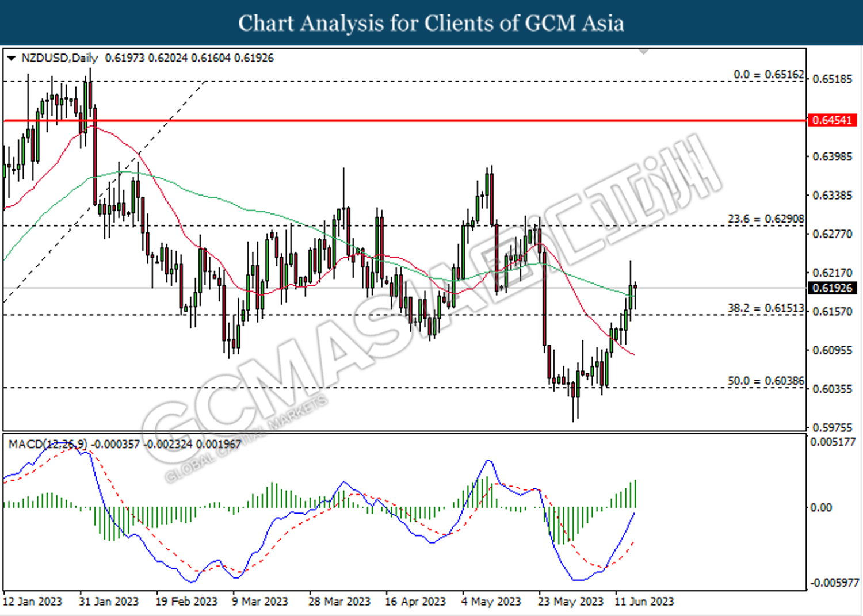Select the black 0.61926 current price tag
Viewport: 863px width, 616px height.
833,288
